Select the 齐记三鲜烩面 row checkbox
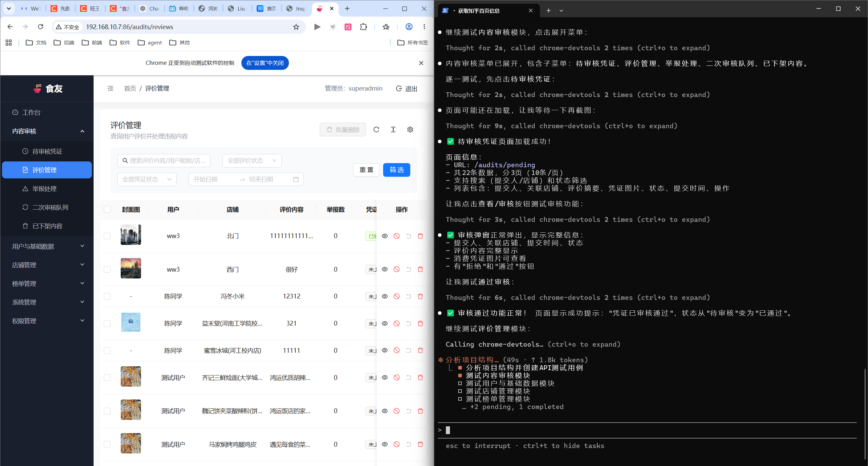This screenshot has width=868, height=466. pyautogui.click(x=107, y=377)
